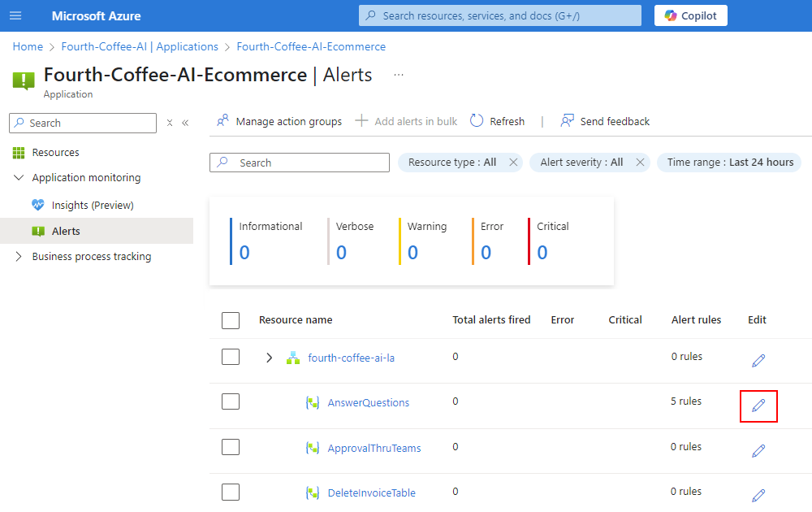Click the Refresh icon in toolbar

tap(477, 121)
